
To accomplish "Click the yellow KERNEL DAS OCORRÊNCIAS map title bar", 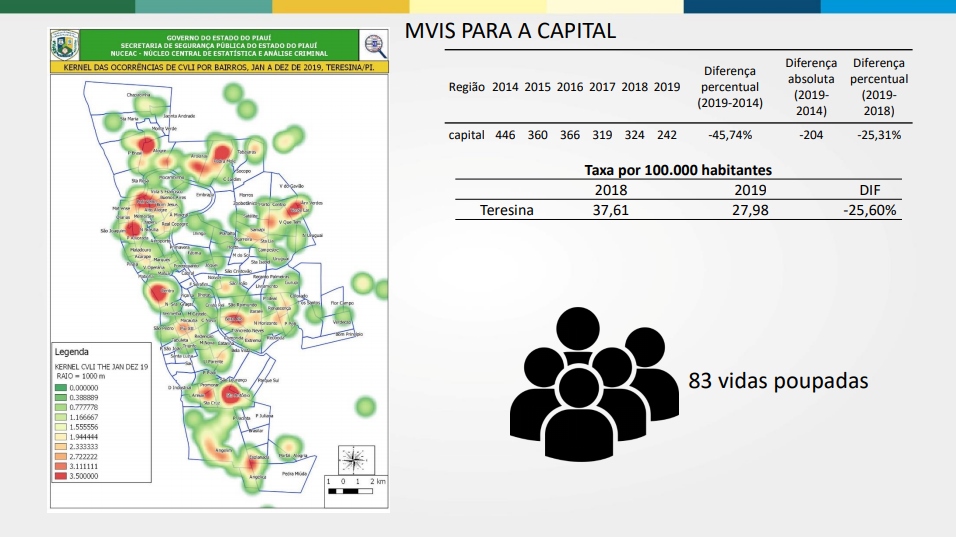I will (x=219, y=67).
